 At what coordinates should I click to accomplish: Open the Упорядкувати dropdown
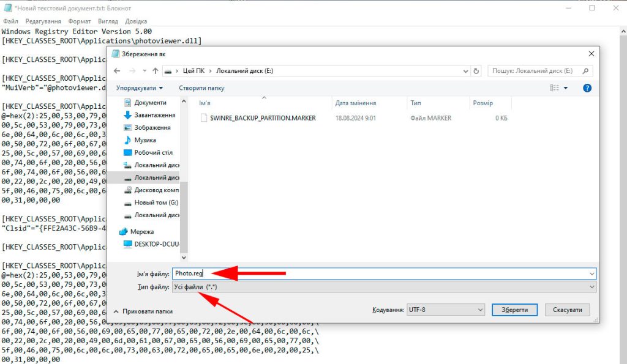click(x=135, y=88)
